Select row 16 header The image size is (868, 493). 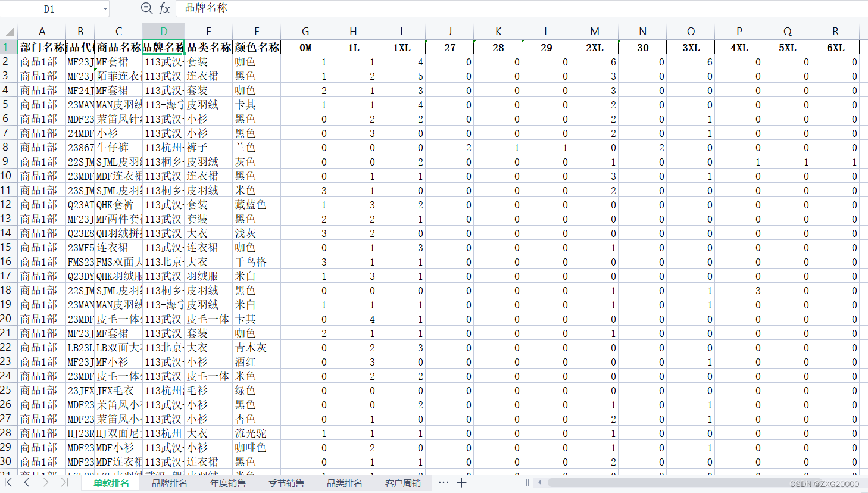[x=8, y=261]
